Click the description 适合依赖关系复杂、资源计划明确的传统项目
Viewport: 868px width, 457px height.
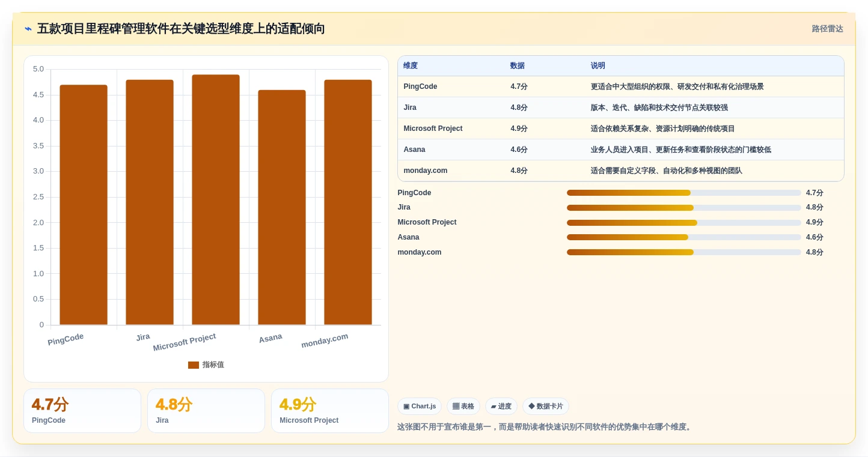(663, 129)
